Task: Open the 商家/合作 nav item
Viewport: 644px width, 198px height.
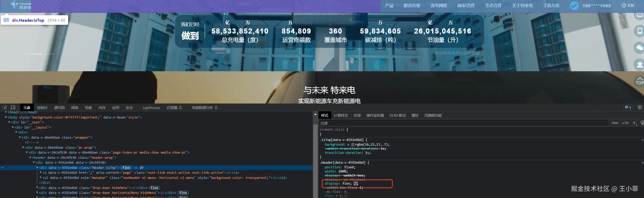Action: [466, 6]
